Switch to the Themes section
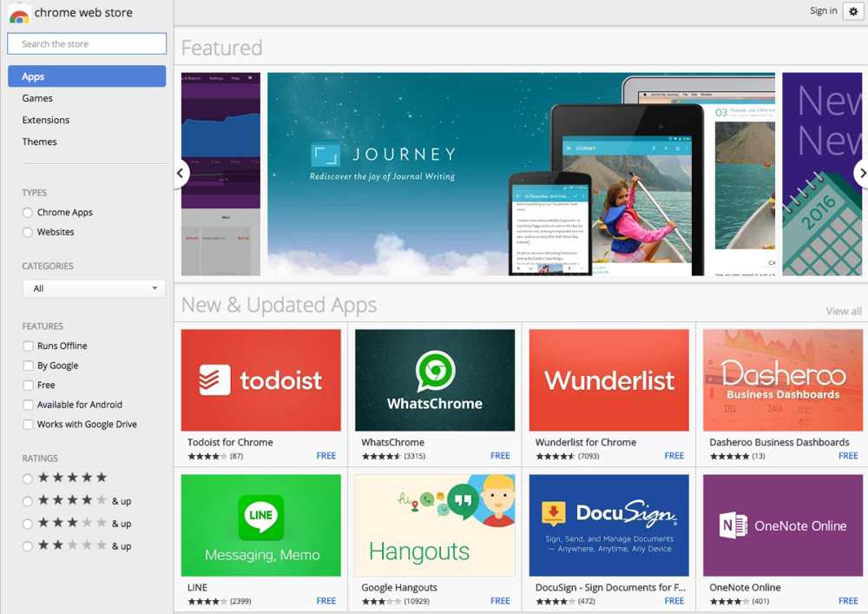Image resolution: width=868 pixels, height=614 pixels. click(39, 142)
